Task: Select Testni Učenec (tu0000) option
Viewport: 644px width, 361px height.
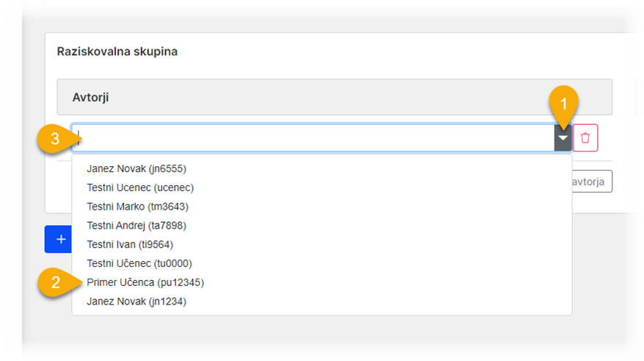Action: pyautogui.click(x=140, y=263)
